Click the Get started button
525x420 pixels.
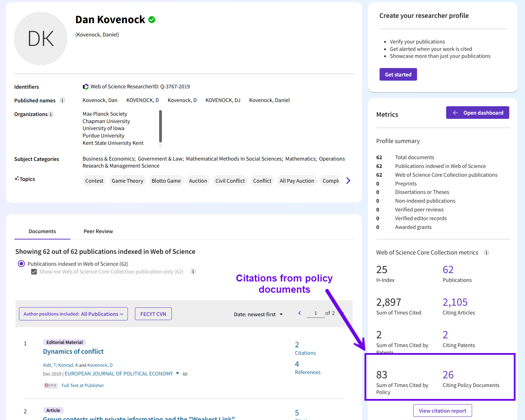(398, 74)
